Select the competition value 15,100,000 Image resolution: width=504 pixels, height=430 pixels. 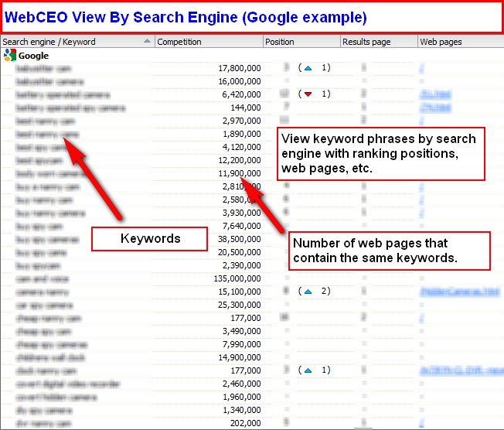pos(240,292)
